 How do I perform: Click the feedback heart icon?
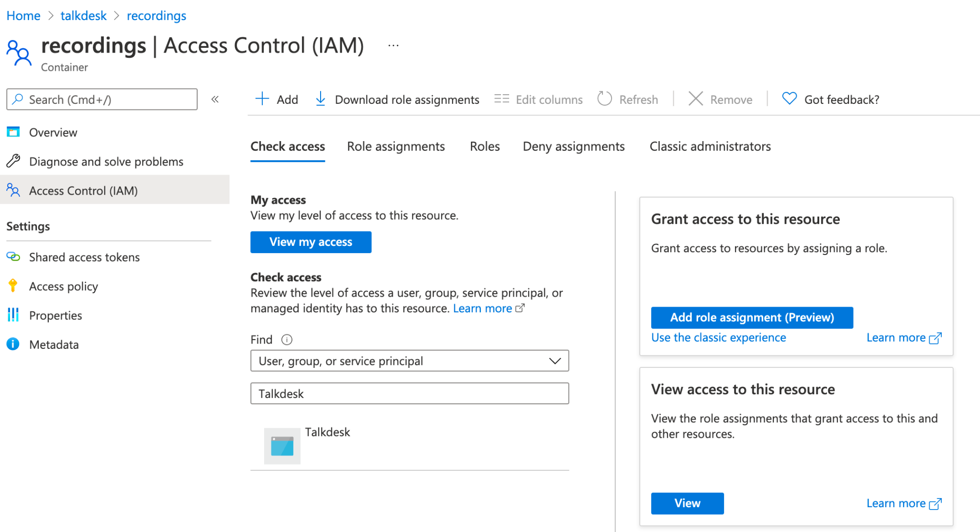(x=789, y=99)
